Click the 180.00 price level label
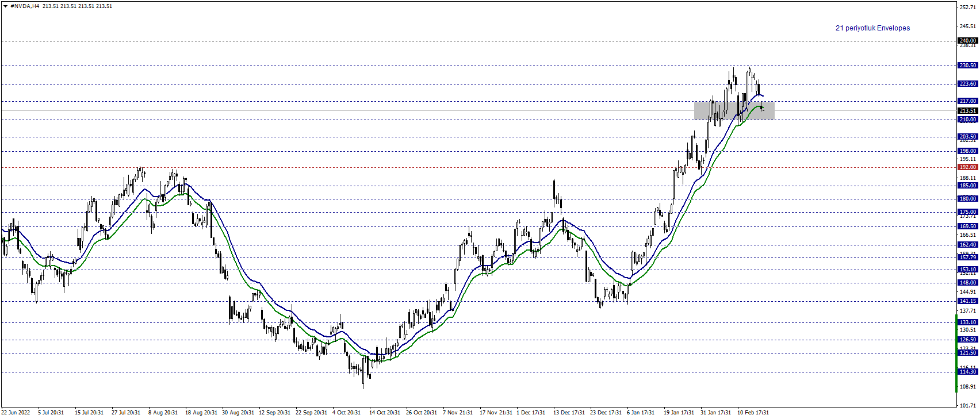The height and width of the screenshot is (419, 980). click(x=967, y=199)
